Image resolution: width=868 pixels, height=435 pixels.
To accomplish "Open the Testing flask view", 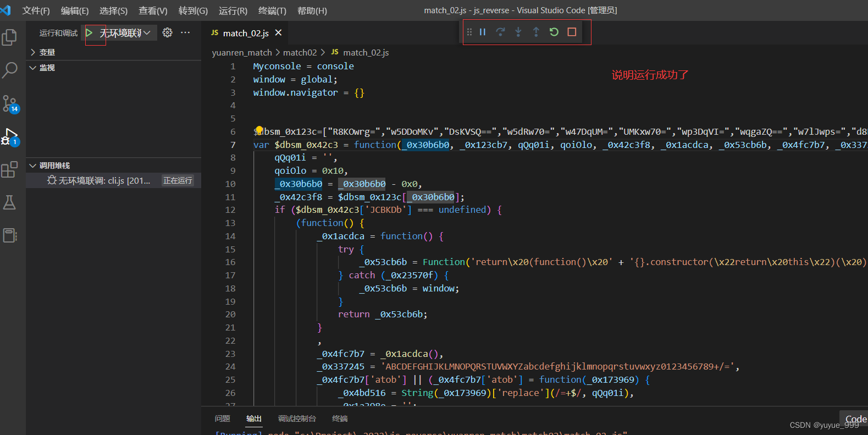I will 9,202.
